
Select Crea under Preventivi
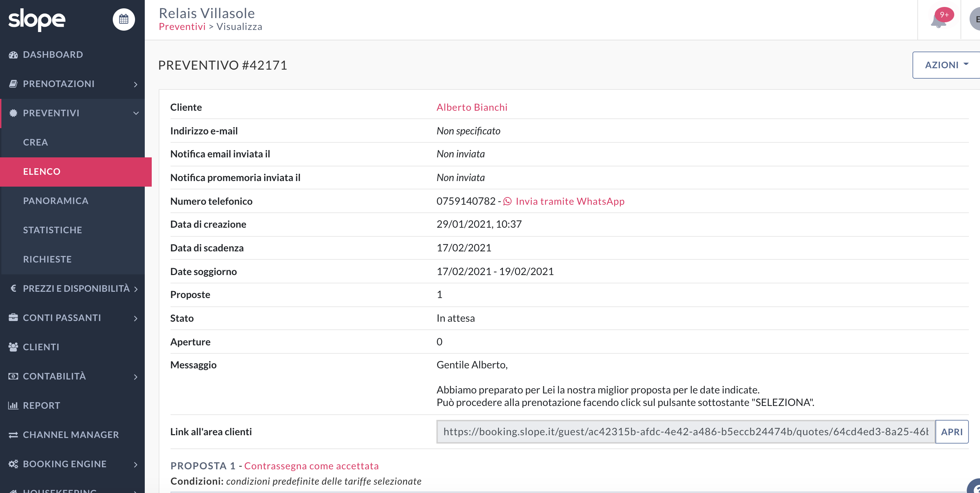pyautogui.click(x=35, y=142)
